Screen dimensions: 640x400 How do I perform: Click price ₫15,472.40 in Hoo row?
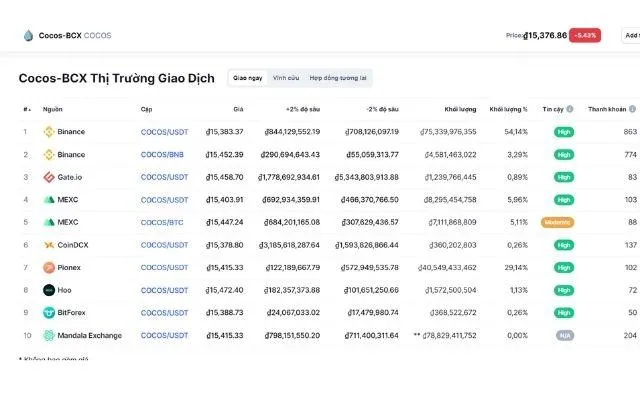[224, 290]
